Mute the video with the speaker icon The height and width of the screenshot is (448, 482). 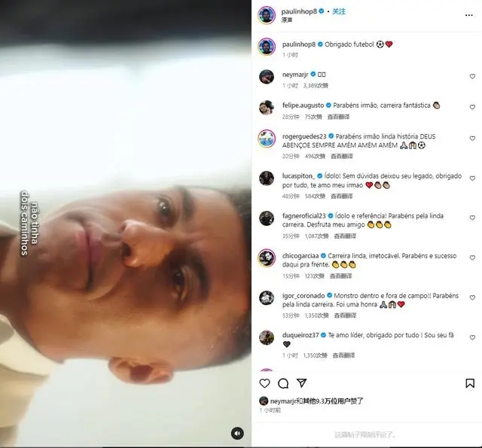pos(237,434)
